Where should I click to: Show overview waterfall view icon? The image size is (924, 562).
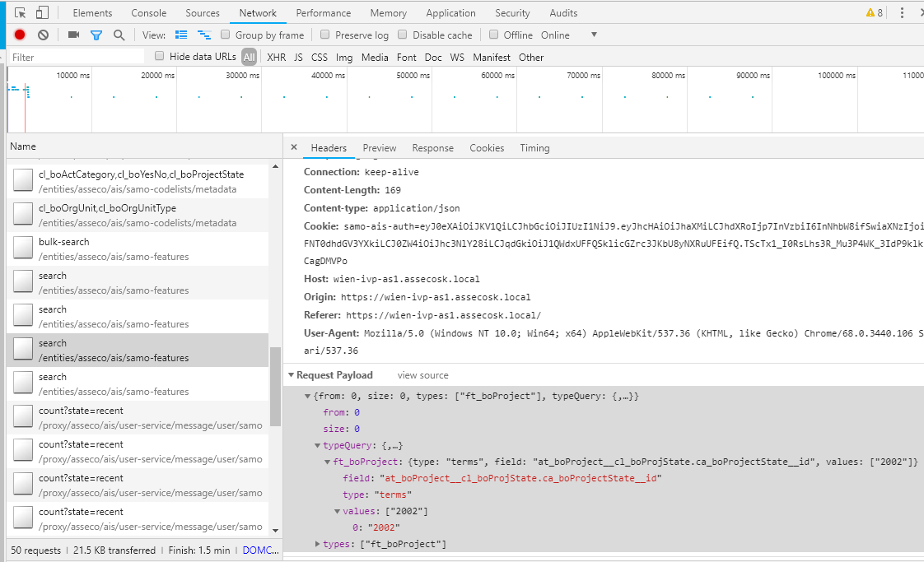coord(204,35)
